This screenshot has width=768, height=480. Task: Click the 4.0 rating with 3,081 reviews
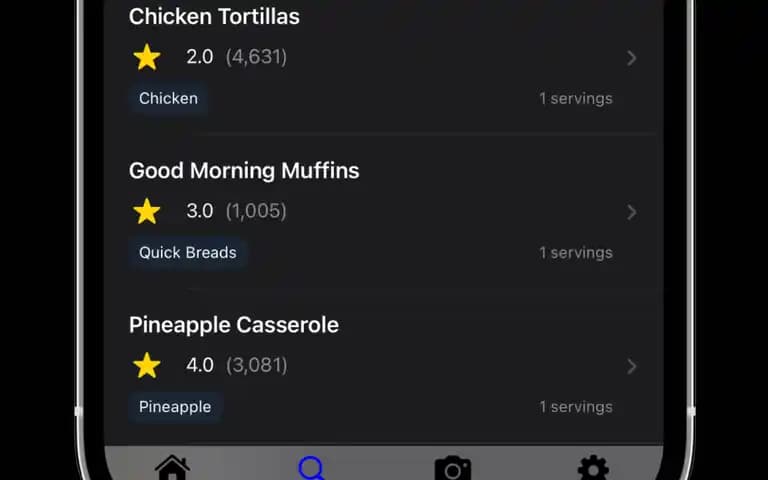236,366
